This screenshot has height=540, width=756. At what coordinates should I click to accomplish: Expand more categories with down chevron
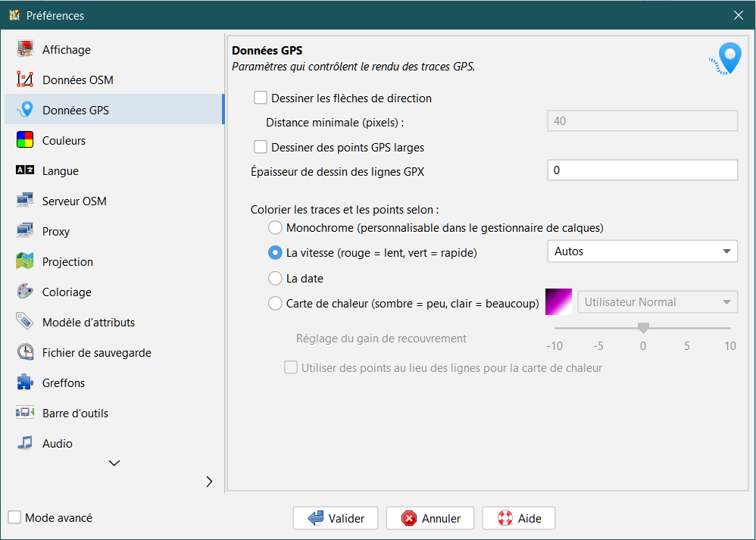click(x=114, y=463)
